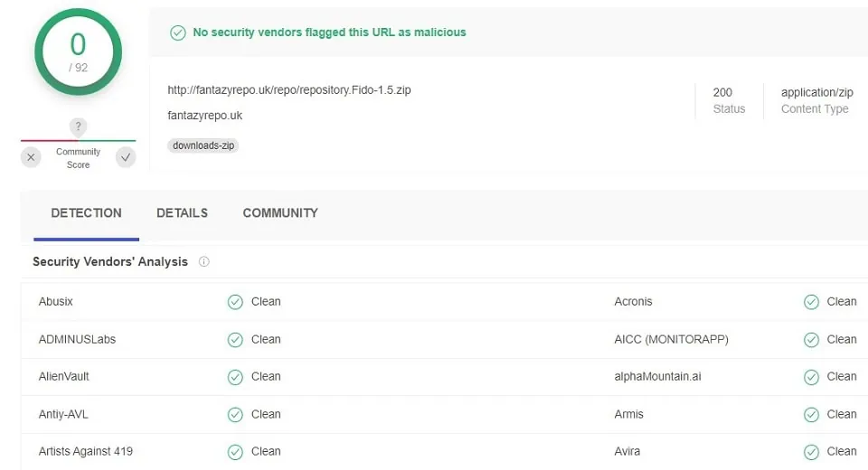
Task: Click the fantazyrepo.uk domain text
Action: point(205,115)
